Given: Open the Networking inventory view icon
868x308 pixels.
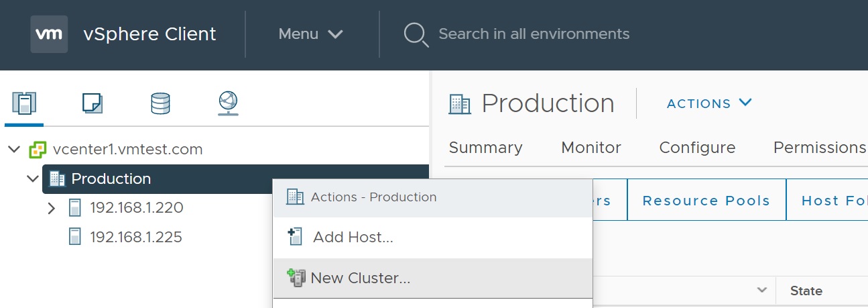Looking at the screenshot, I should [x=228, y=103].
